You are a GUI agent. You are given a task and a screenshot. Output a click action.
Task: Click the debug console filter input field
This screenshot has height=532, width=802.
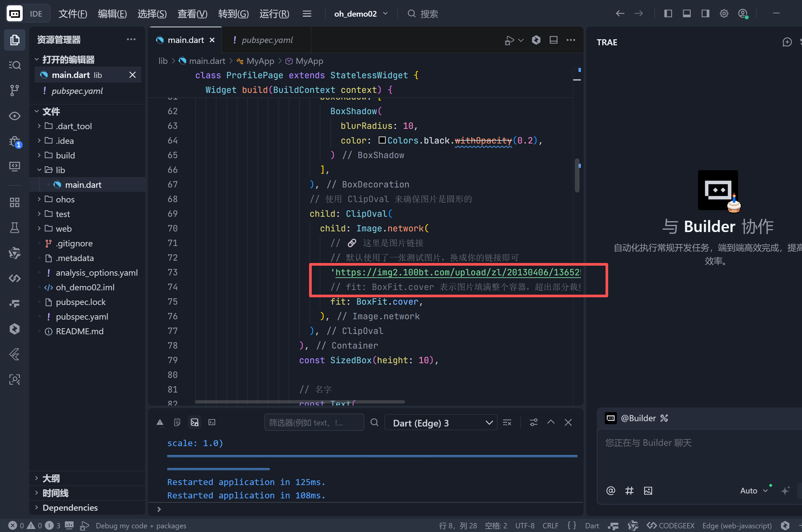point(314,423)
